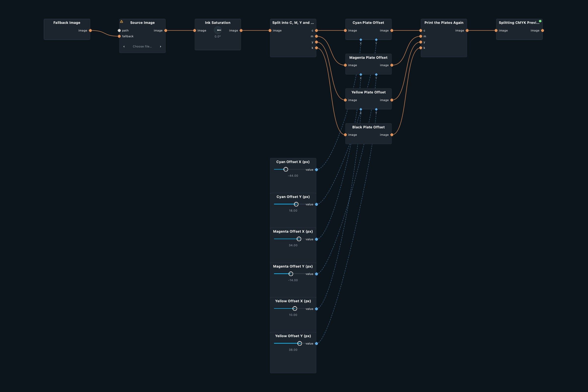Select the Print the Plates Again node title
588x392 pixels.
click(x=444, y=23)
